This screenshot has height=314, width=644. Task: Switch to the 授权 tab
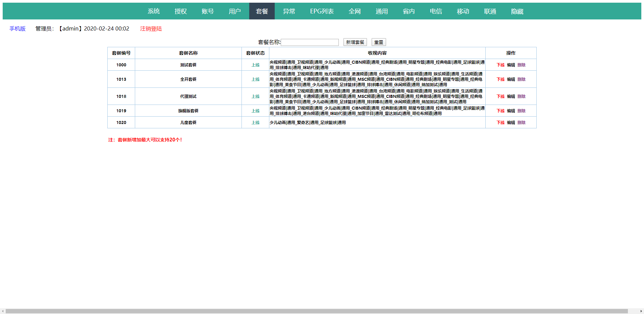[180, 11]
